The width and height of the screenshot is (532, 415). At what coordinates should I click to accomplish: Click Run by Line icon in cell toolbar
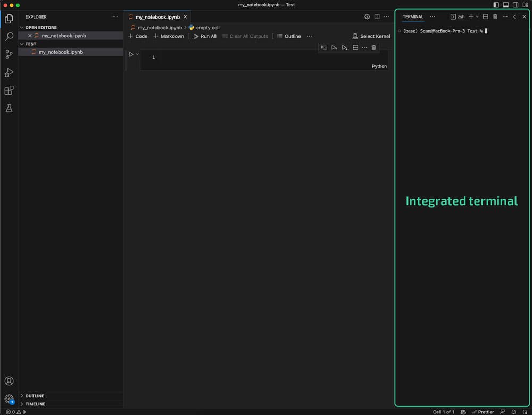tap(324, 48)
